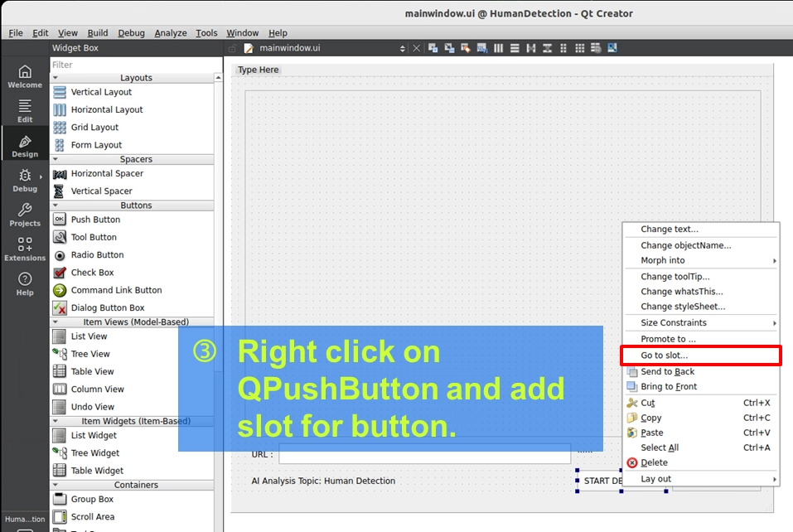Viewport: 793px width, 532px height.
Task: Expand Lay out submenu in context menu
Action: point(701,479)
